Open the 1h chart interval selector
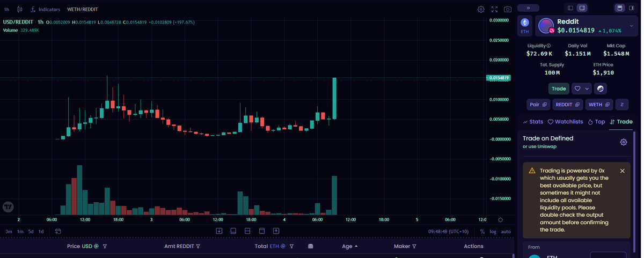The height and width of the screenshot is (258, 644). click(x=6, y=9)
